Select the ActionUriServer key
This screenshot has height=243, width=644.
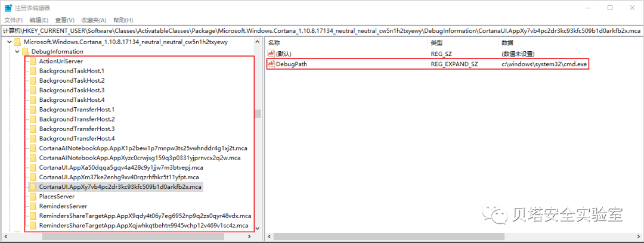[61, 61]
